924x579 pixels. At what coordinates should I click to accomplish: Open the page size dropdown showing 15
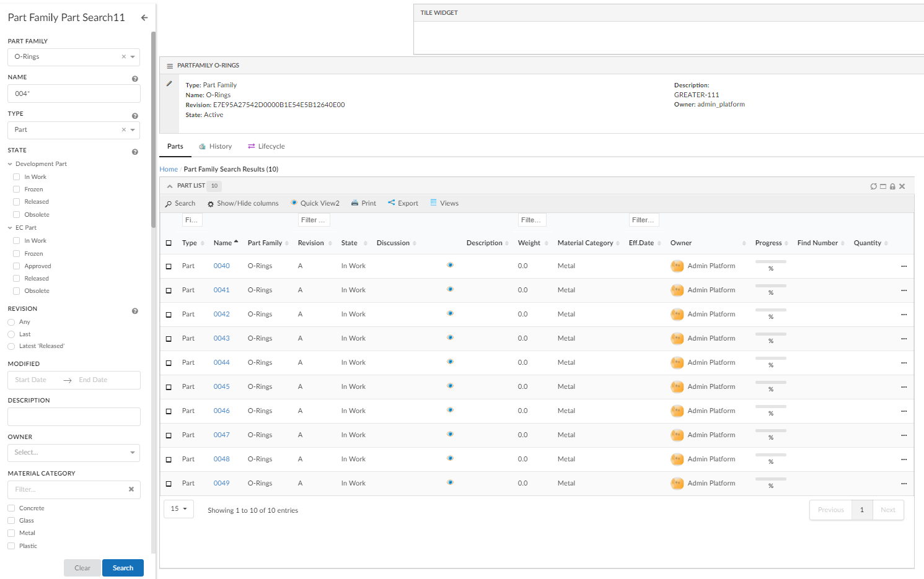pyautogui.click(x=178, y=509)
